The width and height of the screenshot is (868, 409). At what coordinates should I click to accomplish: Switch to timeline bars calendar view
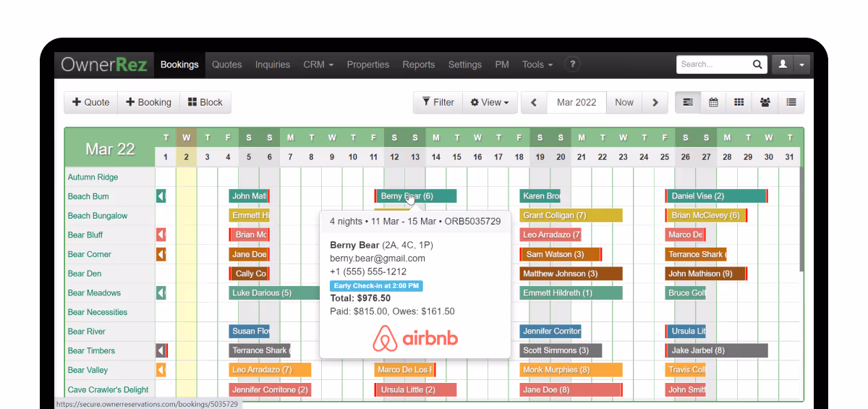(x=688, y=102)
